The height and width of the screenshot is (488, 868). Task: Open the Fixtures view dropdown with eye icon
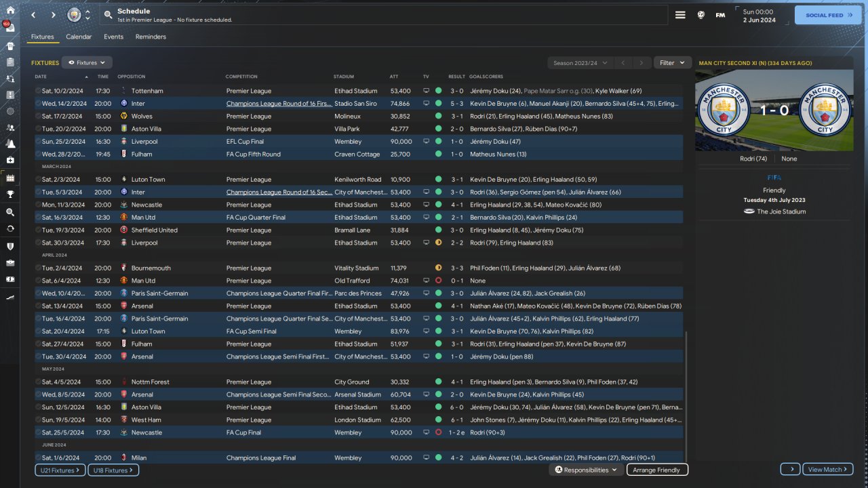87,62
